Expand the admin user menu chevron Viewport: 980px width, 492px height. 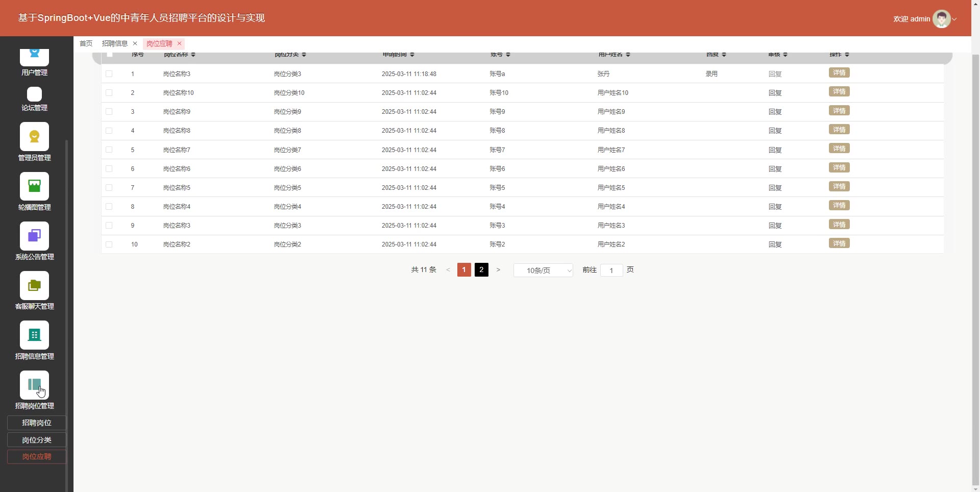pos(954,19)
